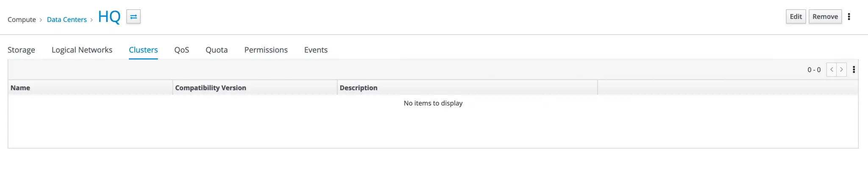Go to next page of clusters
Image resolution: width=868 pixels, height=171 pixels.
coord(842,69)
